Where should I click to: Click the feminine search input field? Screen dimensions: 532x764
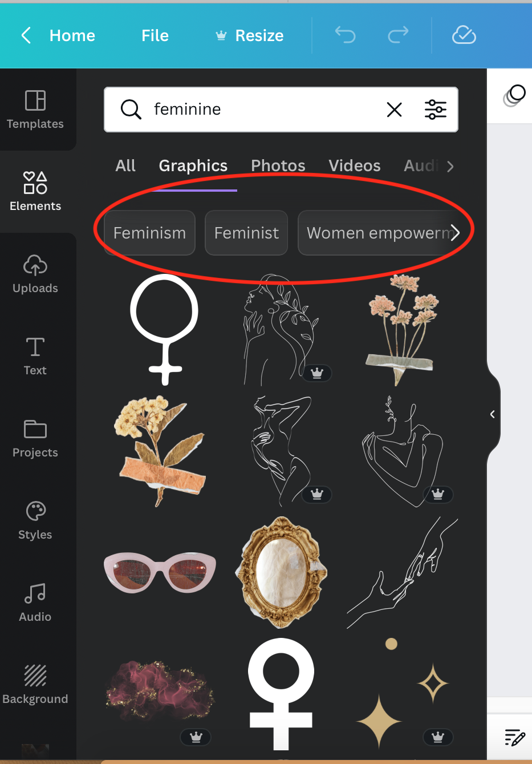click(262, 110)
